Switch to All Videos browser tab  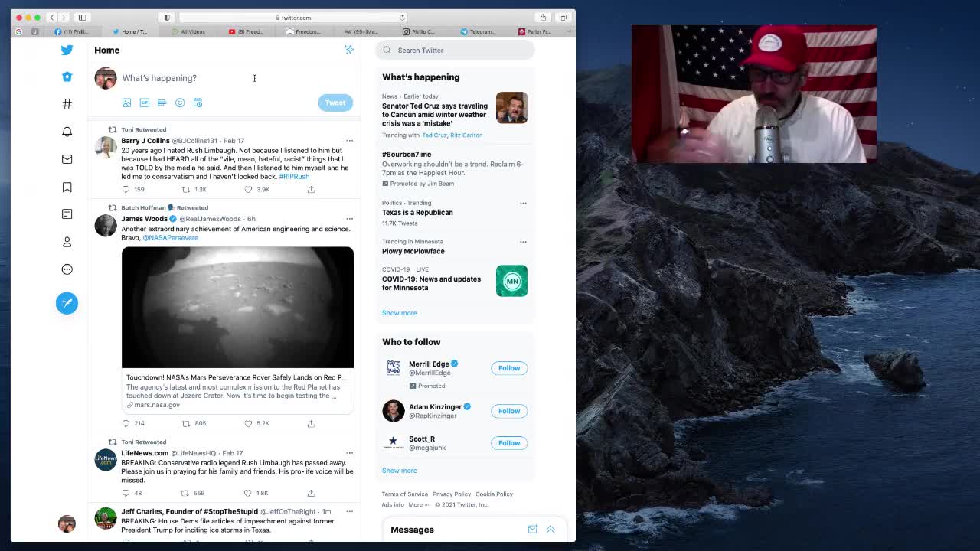[x=188, y=31]
